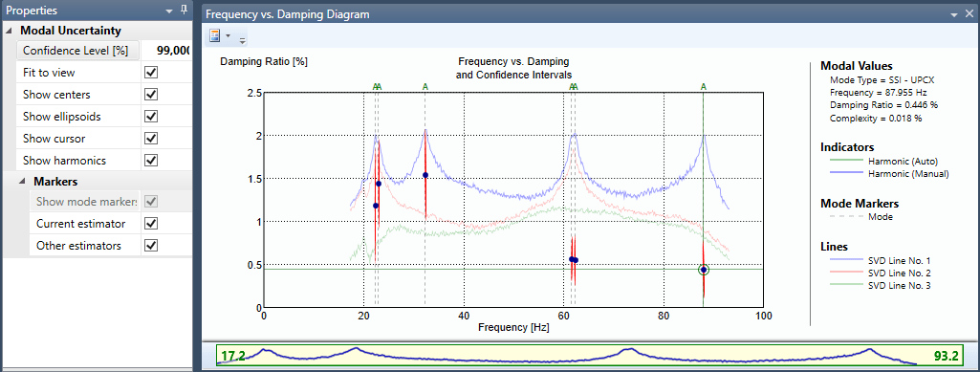The width and height of the screenshot is (980, 372).
Task: Edit the Confidence Level value field
Action: tap(166, 51)
